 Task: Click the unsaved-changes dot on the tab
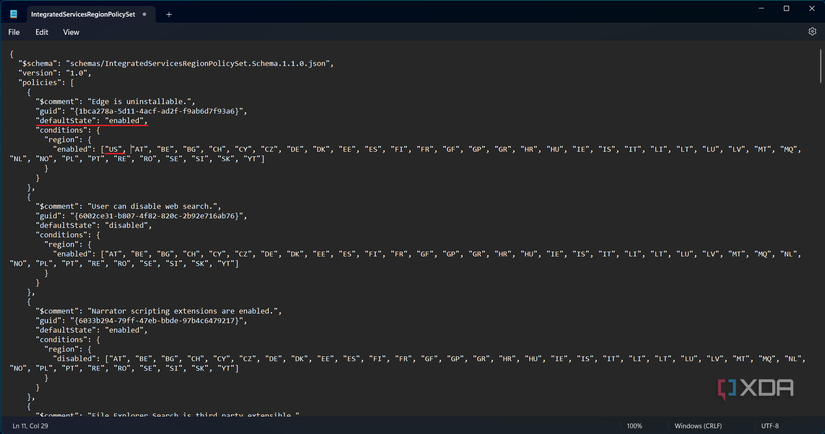tap(145, 14)
